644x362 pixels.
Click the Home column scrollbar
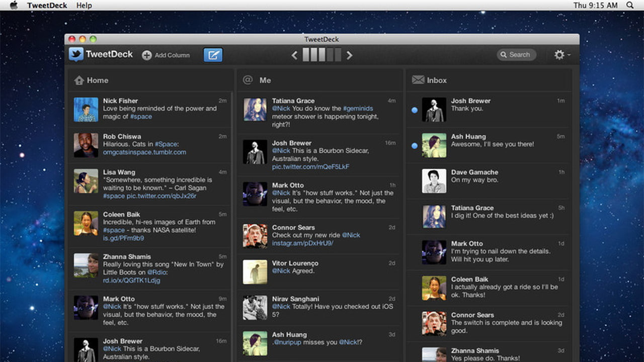click(231, 226)
